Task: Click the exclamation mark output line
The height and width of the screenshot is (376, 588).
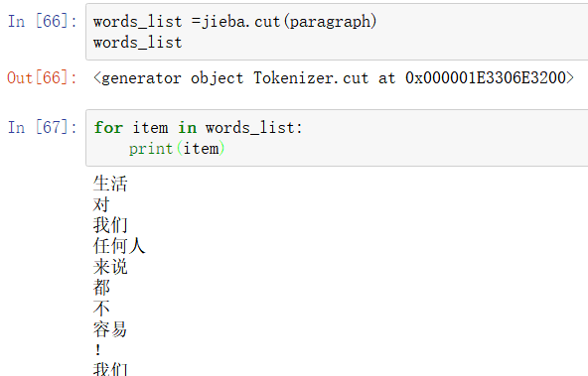Action: pos(98,350)
